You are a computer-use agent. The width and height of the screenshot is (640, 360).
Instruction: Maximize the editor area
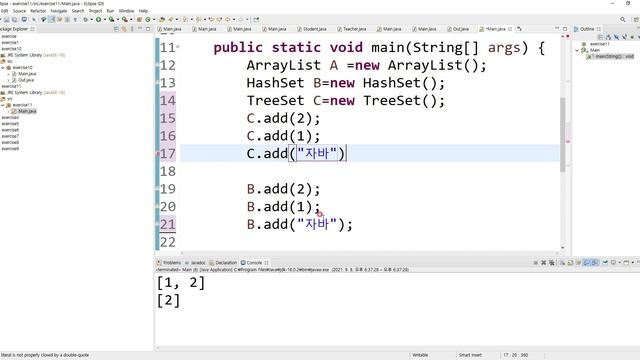[565, 29]
